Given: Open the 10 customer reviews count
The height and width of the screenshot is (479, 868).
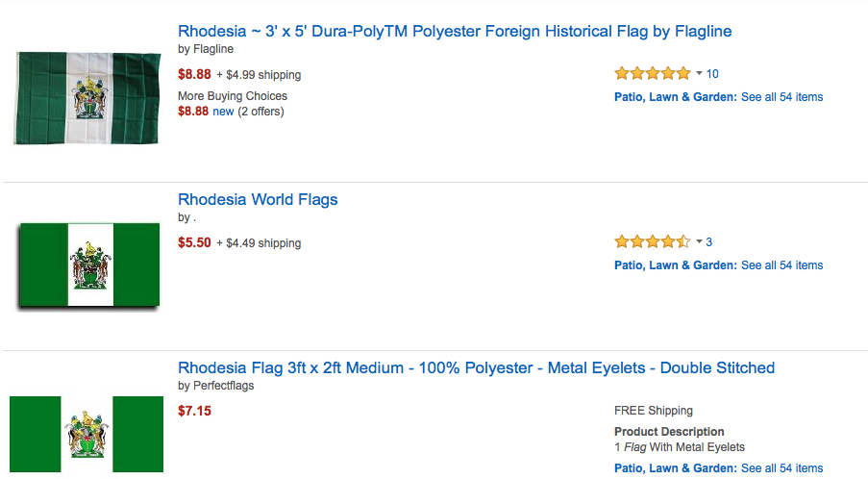Looking at the screenshot, I should tap(712, 74).
